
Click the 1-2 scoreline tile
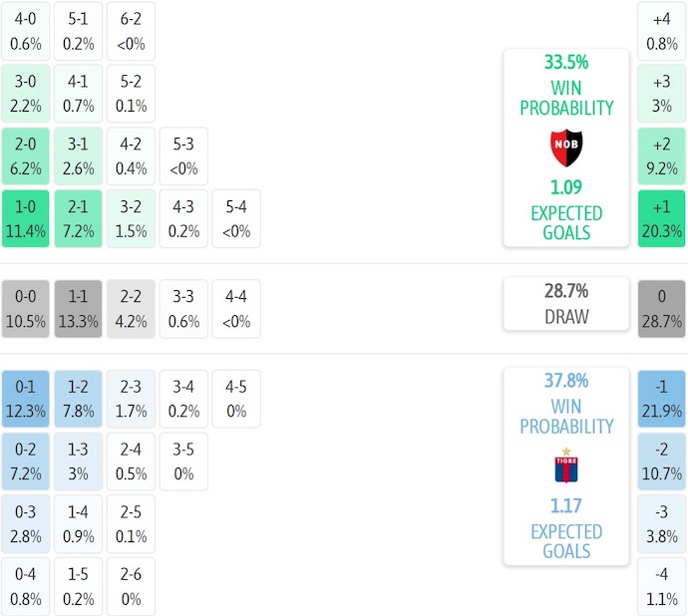[x=79, y=398]
